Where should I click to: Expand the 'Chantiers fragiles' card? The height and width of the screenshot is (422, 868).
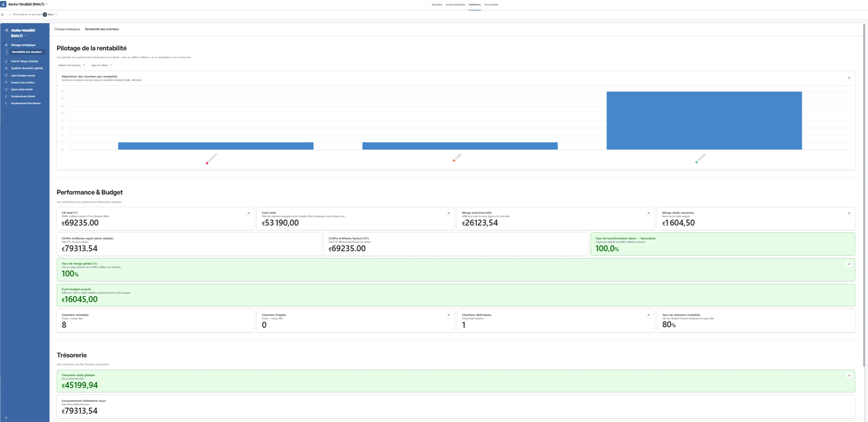(448, 315)
